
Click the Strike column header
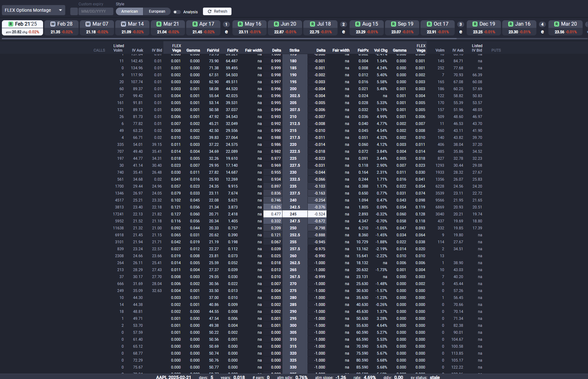pos(294,50)
